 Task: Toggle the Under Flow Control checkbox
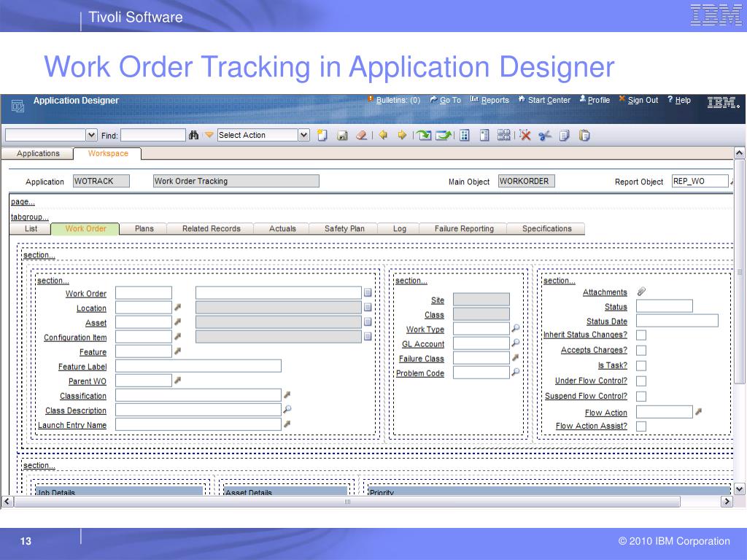click(641, 381)
